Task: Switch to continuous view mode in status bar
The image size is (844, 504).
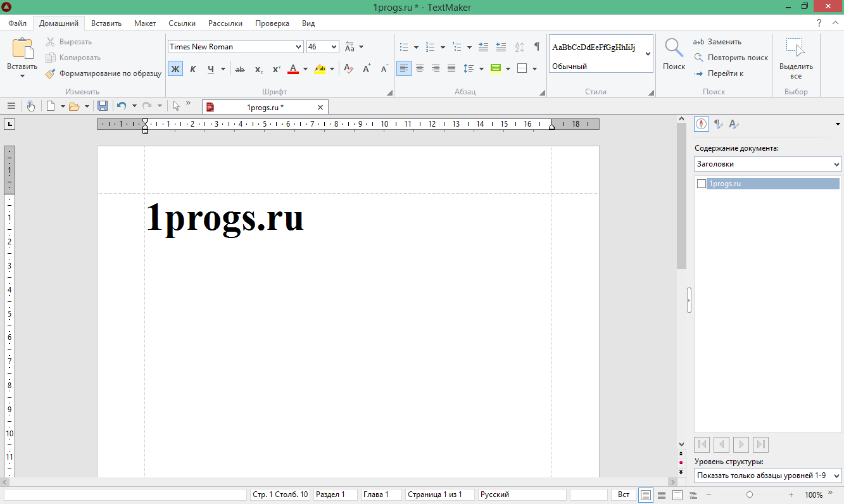Action: tap(662, 495)
